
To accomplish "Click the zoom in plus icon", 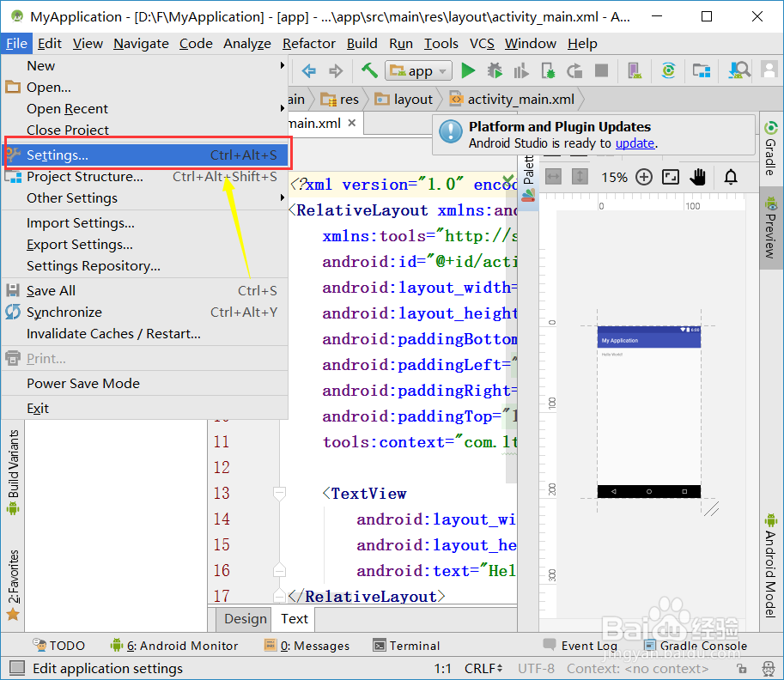I will (x=644, y=177).
